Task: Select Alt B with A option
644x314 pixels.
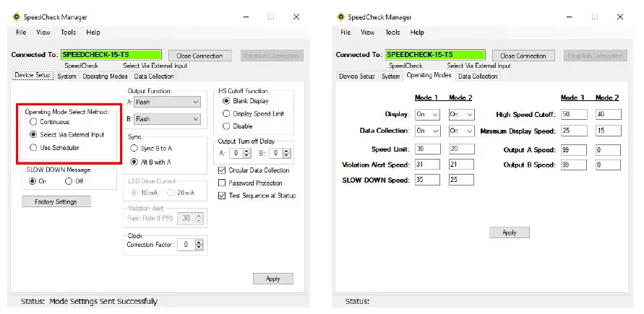Action: [134, 162]
